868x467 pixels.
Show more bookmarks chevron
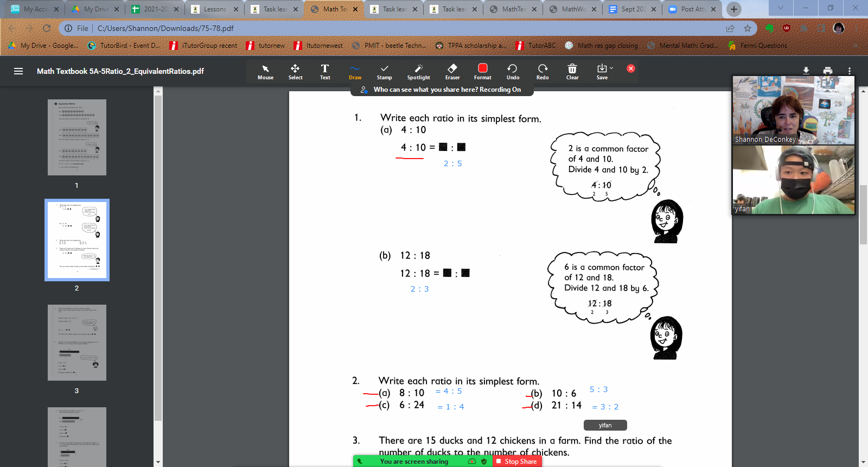click(856, 46)
